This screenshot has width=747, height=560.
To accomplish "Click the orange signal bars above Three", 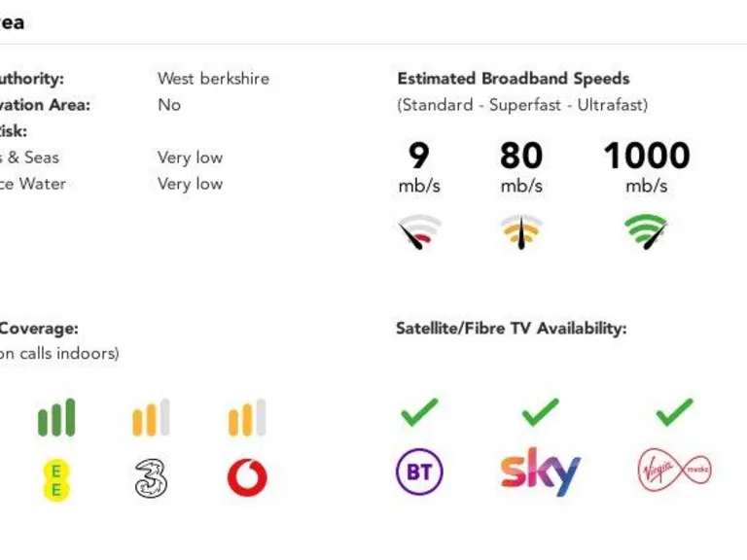I will (x=151, y=418).
